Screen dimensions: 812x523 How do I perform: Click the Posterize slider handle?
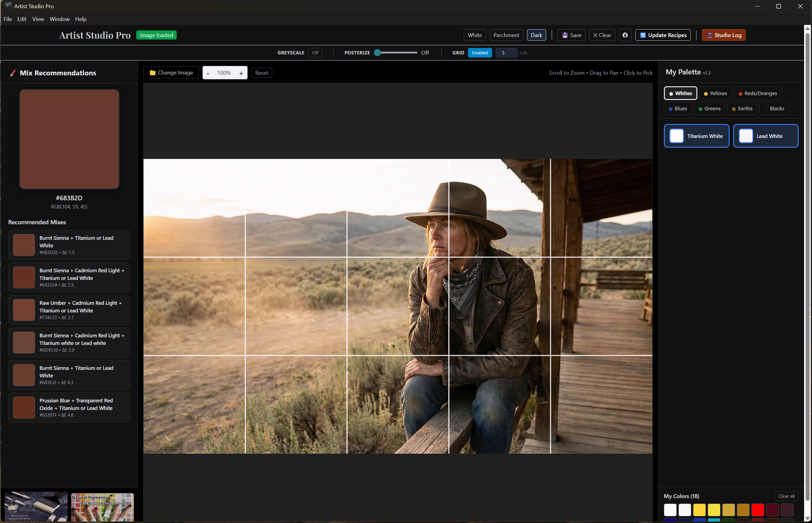click(x=377, y=53)
